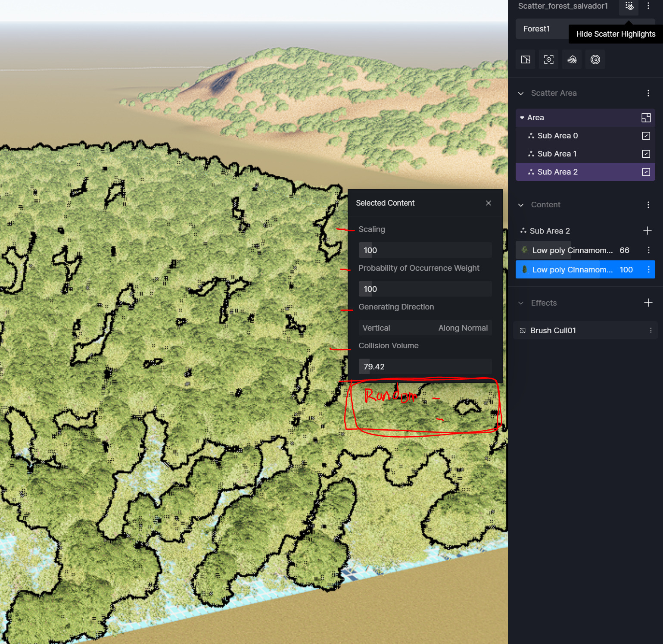Collapse the Content section chevron

[x=521, y=205]
